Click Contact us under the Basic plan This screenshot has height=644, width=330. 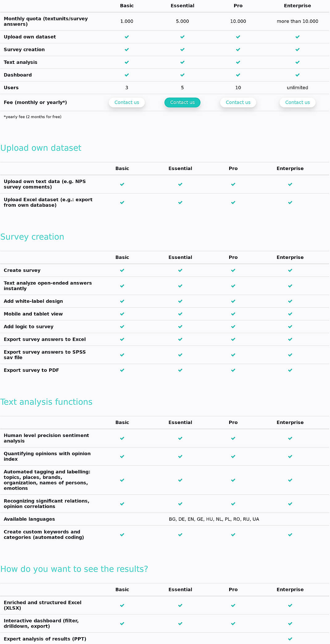(x=127, y=102)
